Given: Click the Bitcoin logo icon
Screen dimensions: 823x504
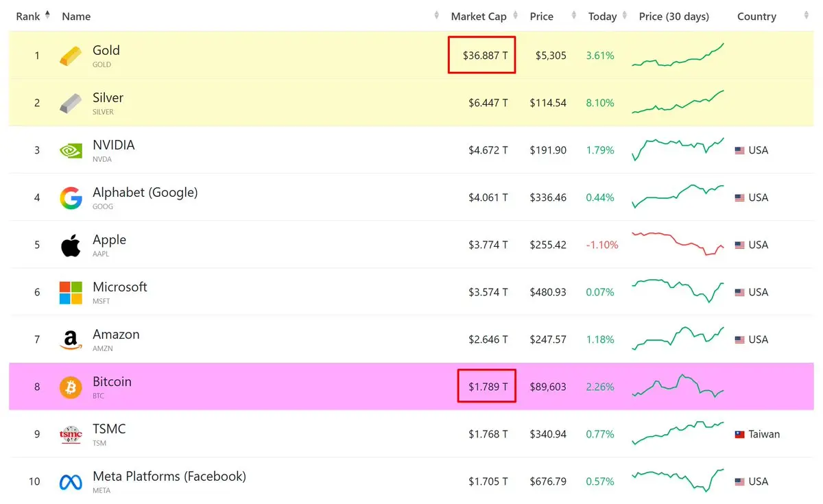Looking at the screenshot, I should 71,387.
